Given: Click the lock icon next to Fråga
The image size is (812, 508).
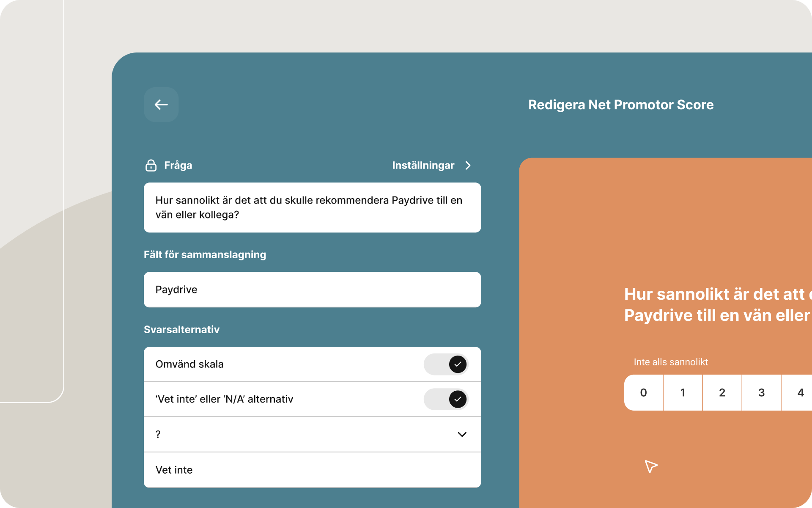Looking at the screenshot, I should tap(151, 166).
